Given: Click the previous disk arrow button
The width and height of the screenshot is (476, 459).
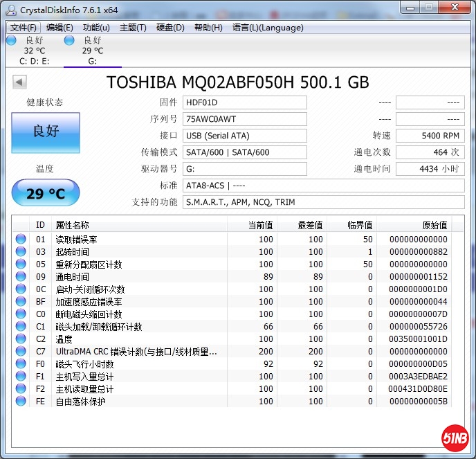Looking at the screenshot, I should [x=19, y=82].
